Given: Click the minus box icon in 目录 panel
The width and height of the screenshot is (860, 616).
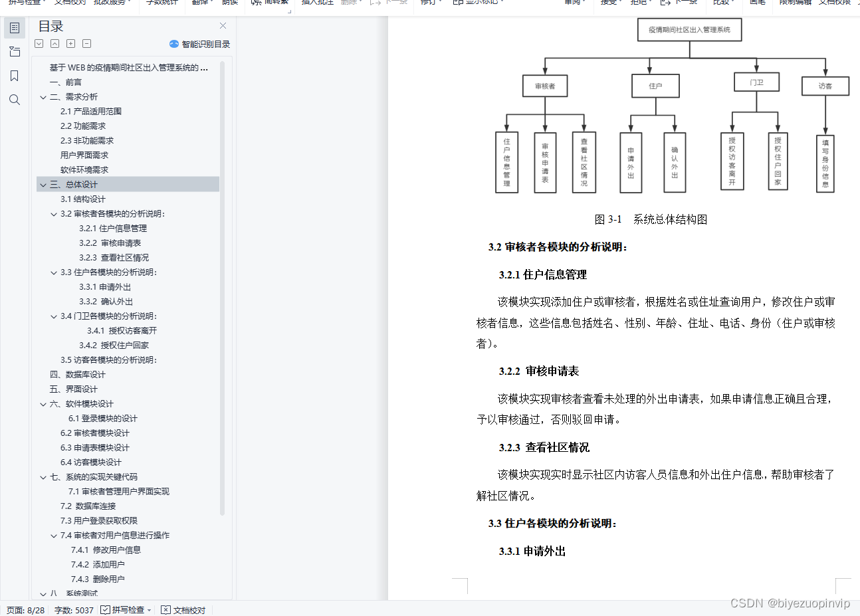Looking at the screenshot, I should [x=87, y=44].
